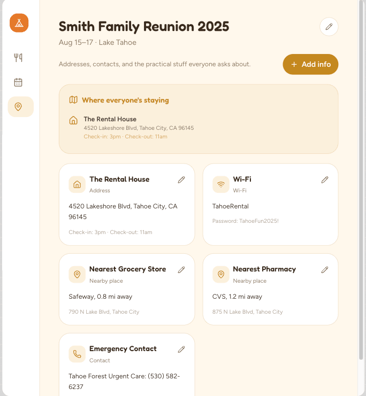Click the Smith Family Reunion 2025 title

tap(144, 27)
